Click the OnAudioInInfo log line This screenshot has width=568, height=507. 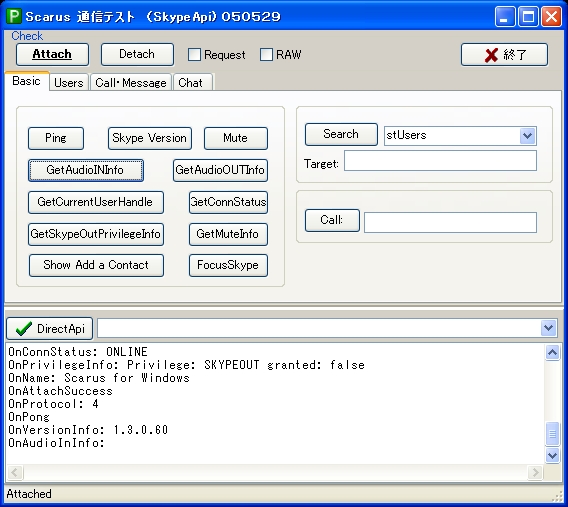click(57, 443)
